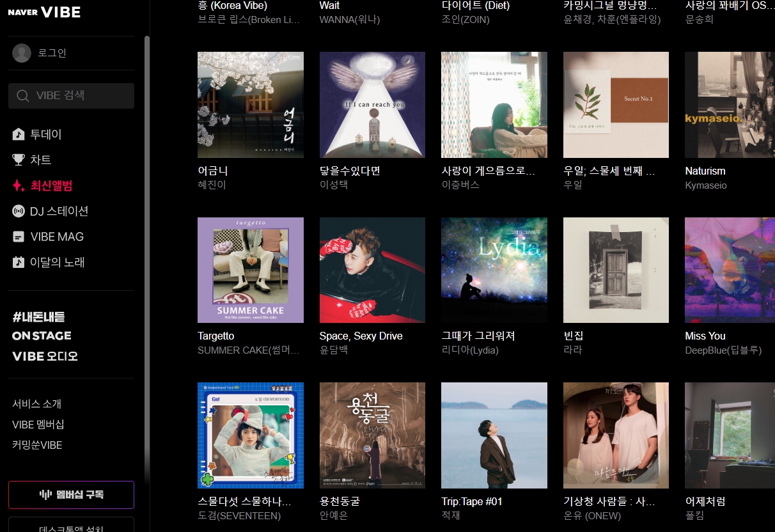Open the 어제처럼 album cover
Image resolution: width=775 pixels, height=532 pixels.
point(730,435)
